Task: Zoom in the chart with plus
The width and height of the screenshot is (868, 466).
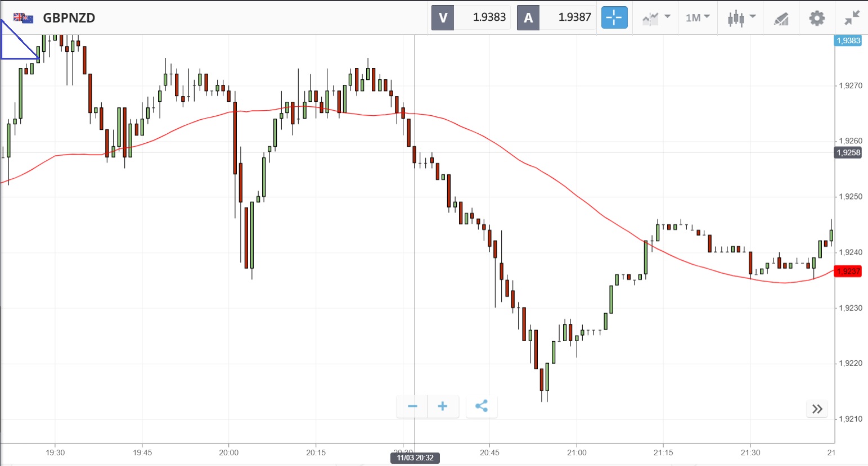Action: click(443, 406)
